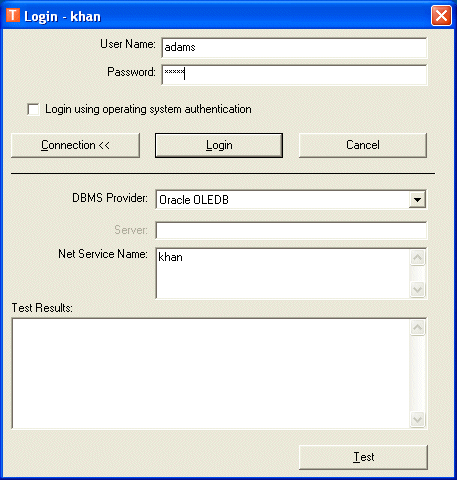Click the Net Service Name box with khan
The image size is (457, 480).
282,273
